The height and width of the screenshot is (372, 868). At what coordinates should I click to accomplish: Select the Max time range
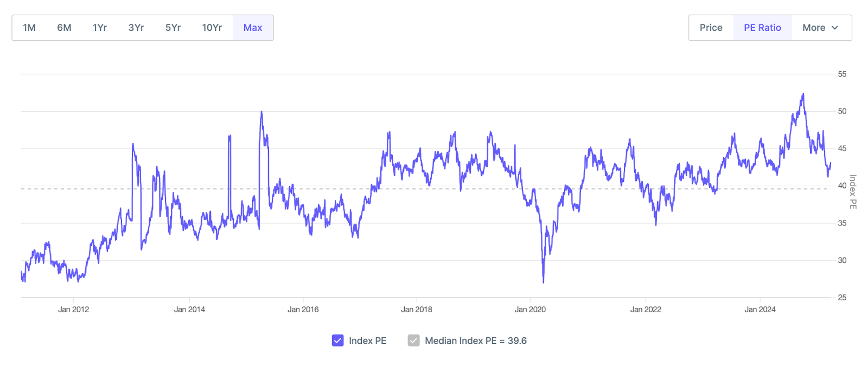pyautogui.click(x=252, y=27)
